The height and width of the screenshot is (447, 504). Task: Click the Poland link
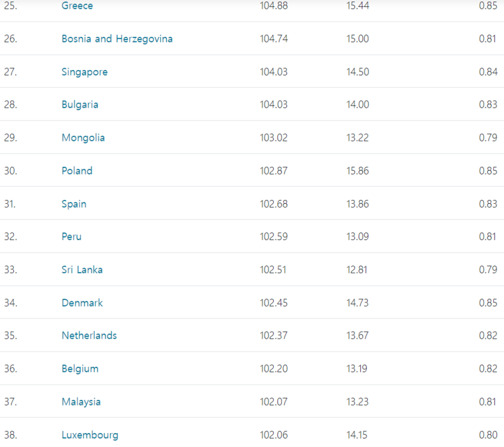coord(77,171)
